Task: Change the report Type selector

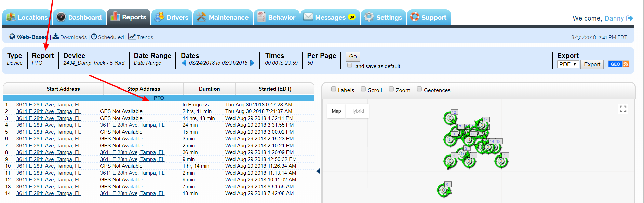Action: pos(15,59)
